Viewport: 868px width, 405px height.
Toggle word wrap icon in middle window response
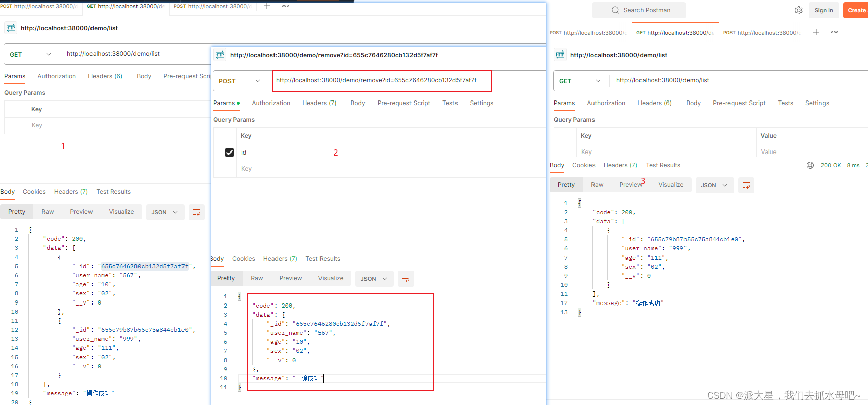click(406, 279)
